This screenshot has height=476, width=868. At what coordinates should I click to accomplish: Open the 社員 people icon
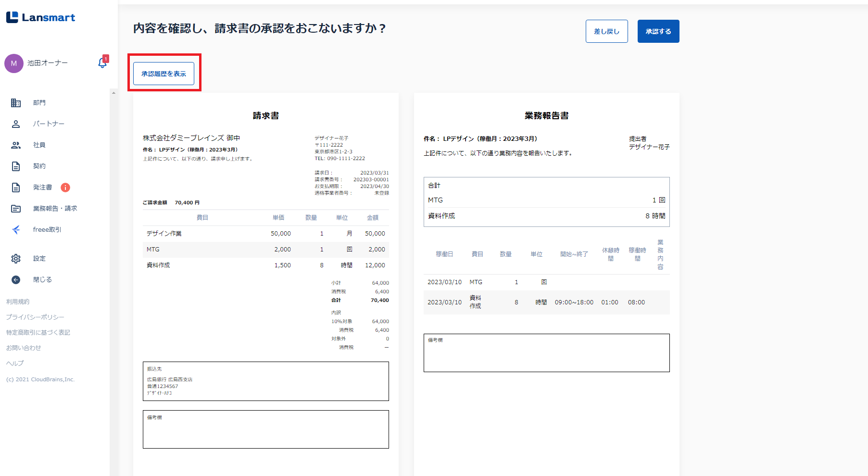(x=16, y=145)
